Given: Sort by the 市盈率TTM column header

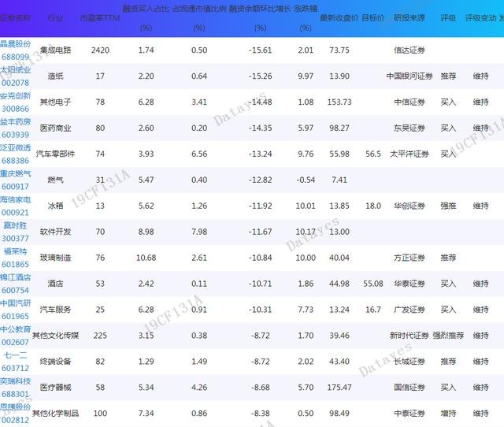Looking at the screenshot, I should (x=100, y=17).
